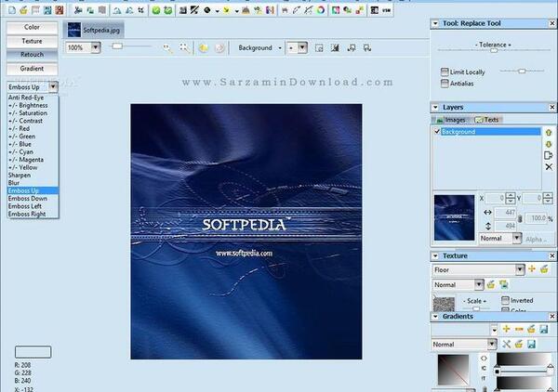
Task: Click crossed tools icon beside Gradients Normal dropdown
Action: point(506,344)
